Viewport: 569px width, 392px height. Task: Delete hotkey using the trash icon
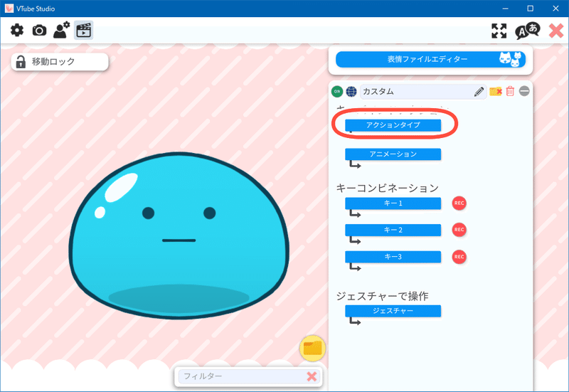510,91
